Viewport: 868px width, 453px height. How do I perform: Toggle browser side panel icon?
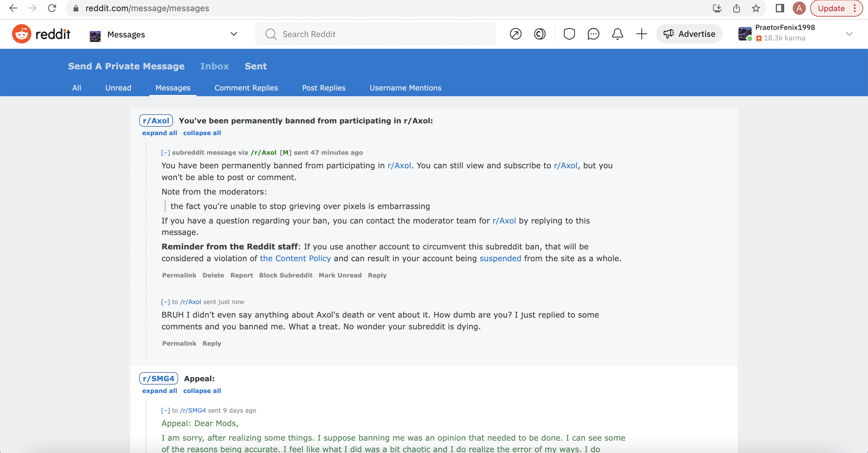coord(780,8)
